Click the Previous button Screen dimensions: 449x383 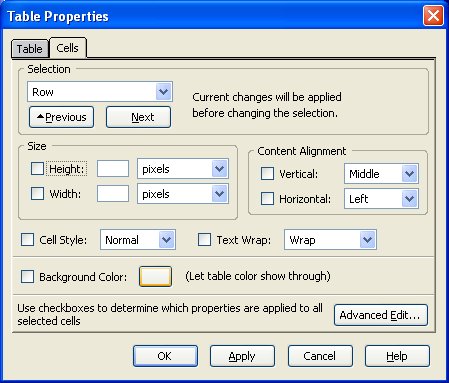coord(61,117)
